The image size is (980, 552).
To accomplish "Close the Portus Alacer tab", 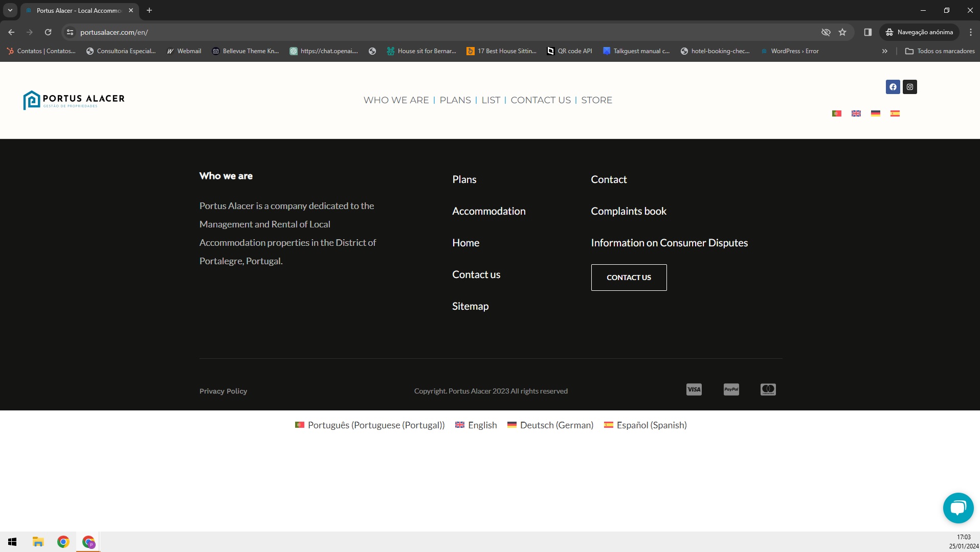I will coord(131,10).
